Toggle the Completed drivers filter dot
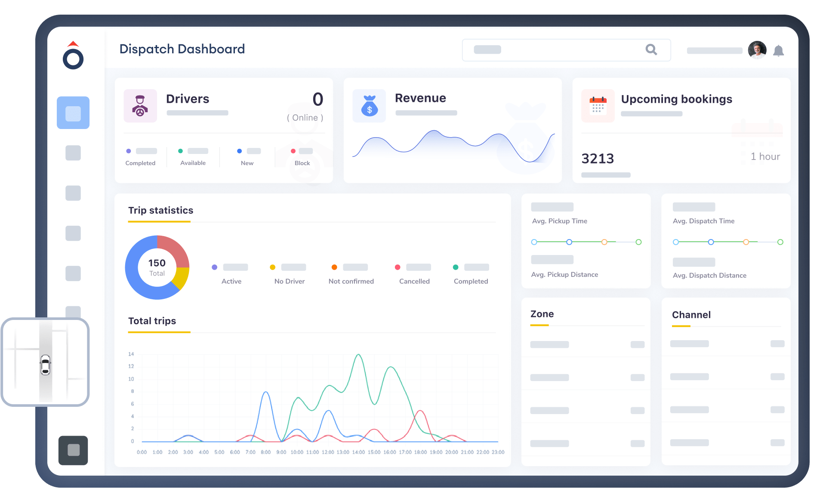 [128, 151]
